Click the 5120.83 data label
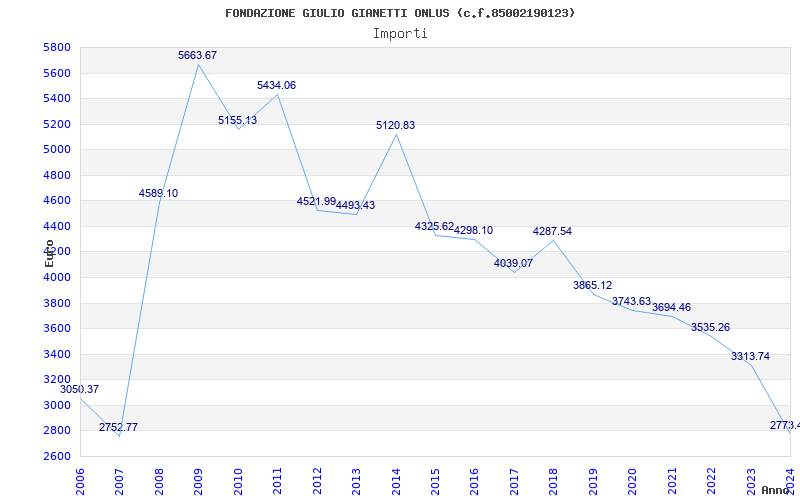800x500 pixels. [395, 125]
